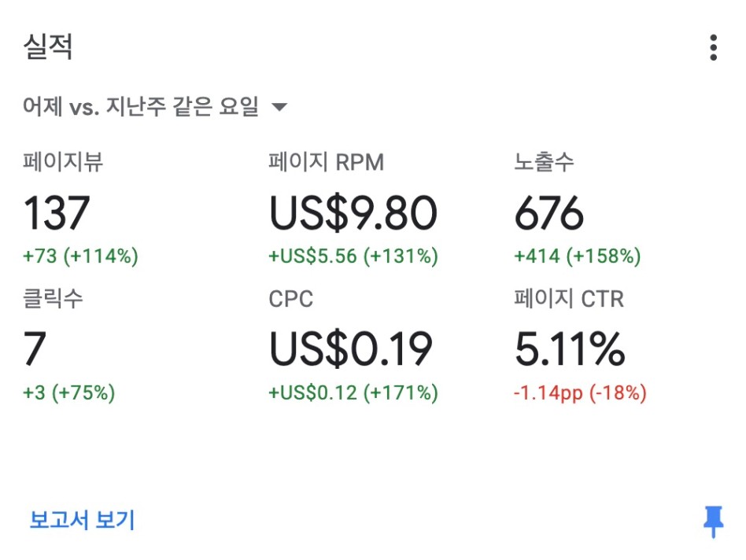746x560 pixels.
Task: Click the 페이지 RPM value US$9.80
Action: pos(353,214)
